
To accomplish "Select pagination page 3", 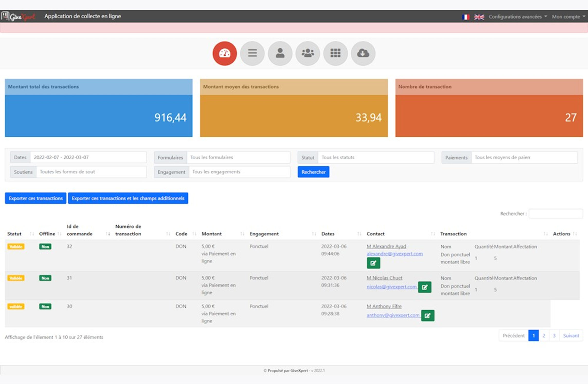I will click(x=554, y=336).
